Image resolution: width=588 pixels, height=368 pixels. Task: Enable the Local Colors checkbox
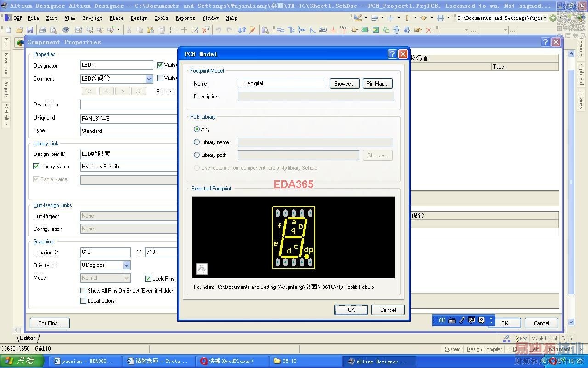84,301
